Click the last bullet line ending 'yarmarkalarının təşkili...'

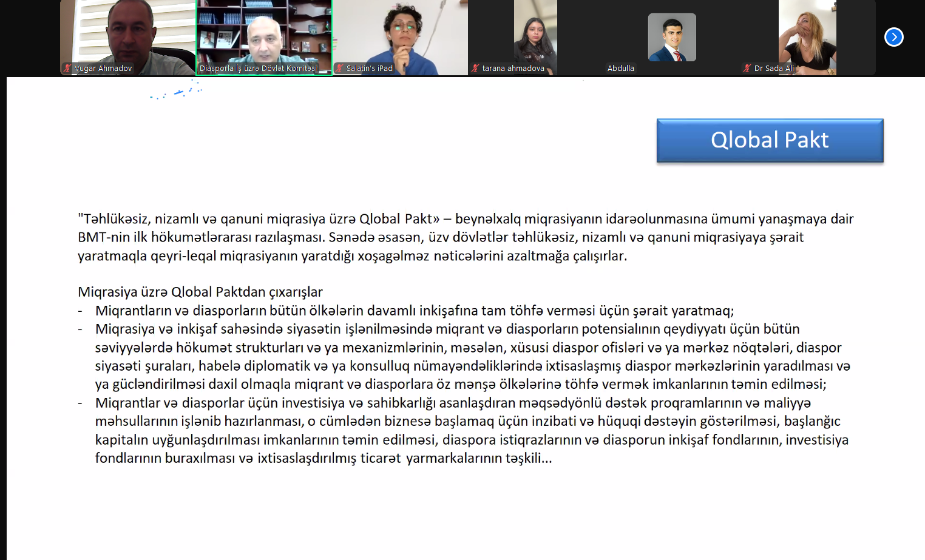323,458
